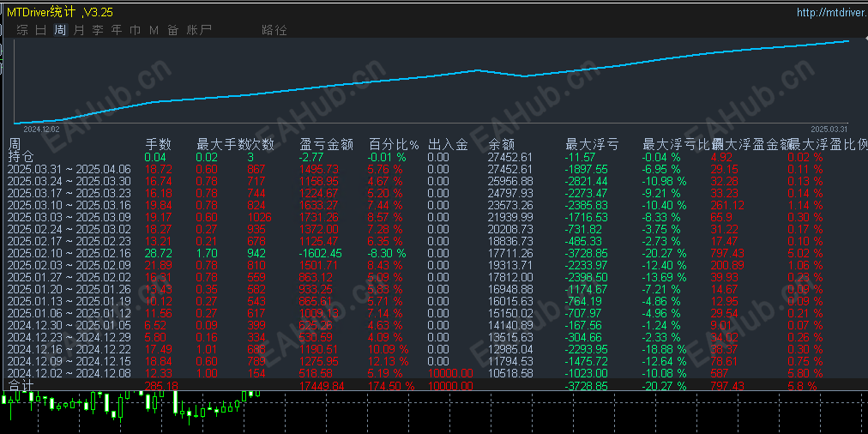Click the total lots 285.18
868x434 pixels.
tap(161, 386)
